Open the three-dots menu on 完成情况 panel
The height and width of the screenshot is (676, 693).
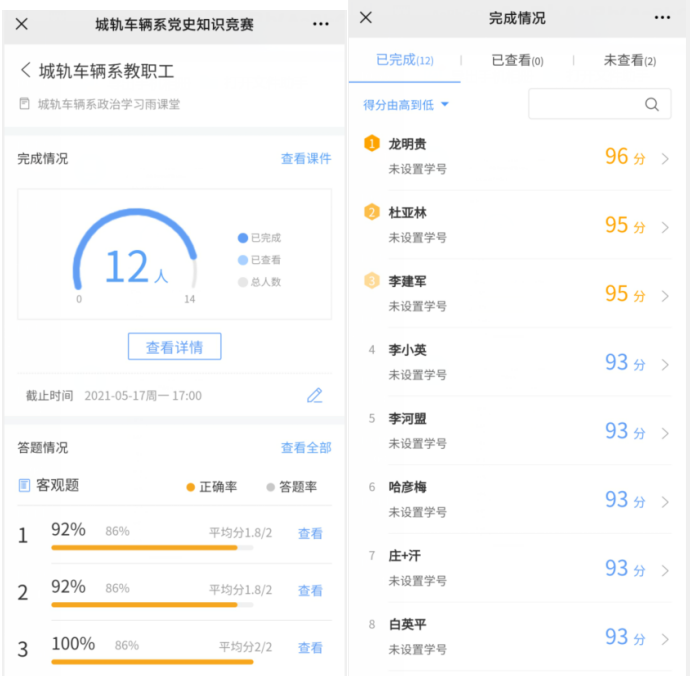(662, 18)
